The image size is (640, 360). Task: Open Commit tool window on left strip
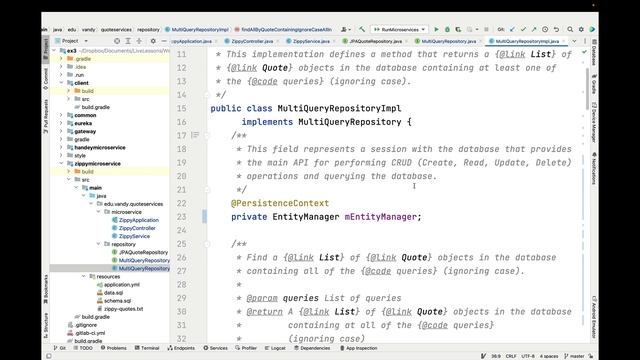(x=45, y=78)
